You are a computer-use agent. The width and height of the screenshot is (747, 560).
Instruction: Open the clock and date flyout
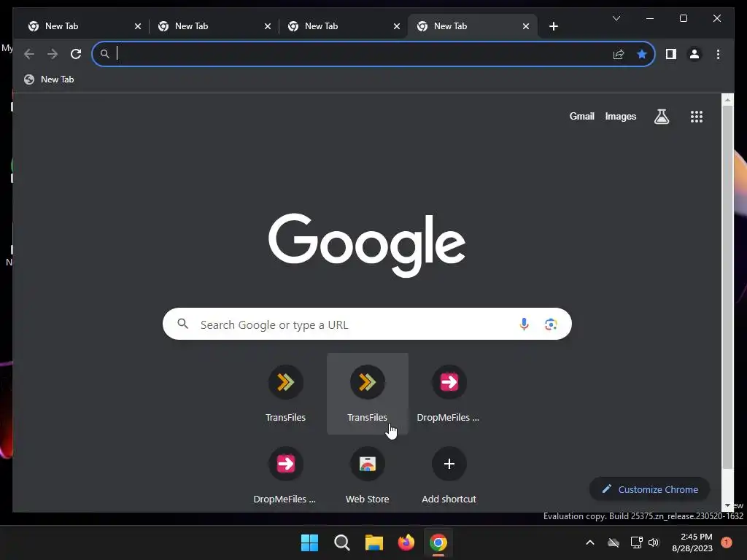pyautogui.click(x=692, y=542)
